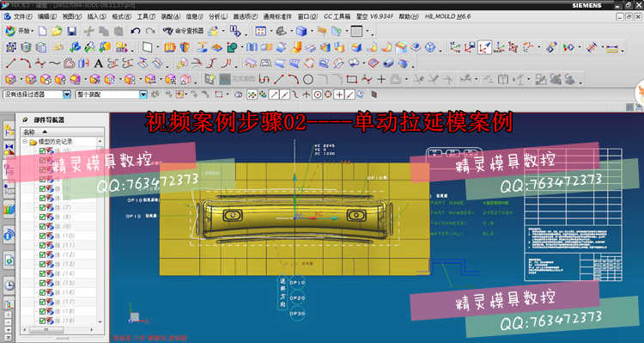The width and height of the screenshot is (644, 343).
Task: Click the Text 'A' tool icon
Action: coord(98,64)
